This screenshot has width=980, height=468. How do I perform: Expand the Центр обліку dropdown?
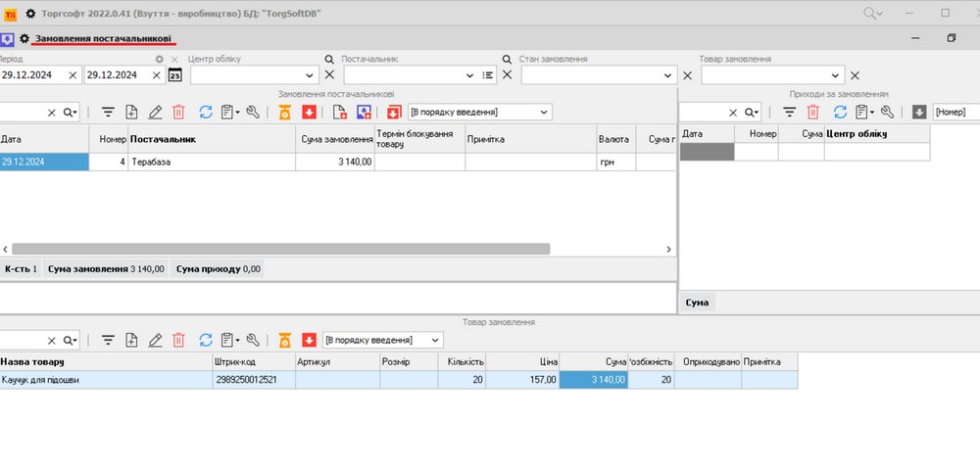(x=310, y=75)
